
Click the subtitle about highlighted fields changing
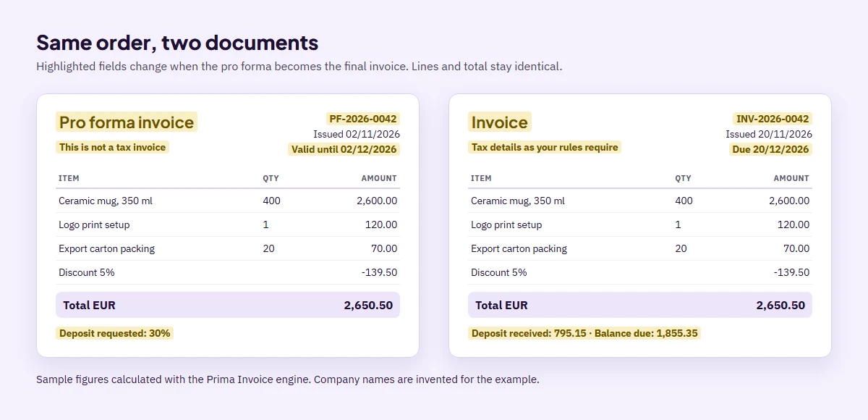pyautogui.click(x=299, y=67)
